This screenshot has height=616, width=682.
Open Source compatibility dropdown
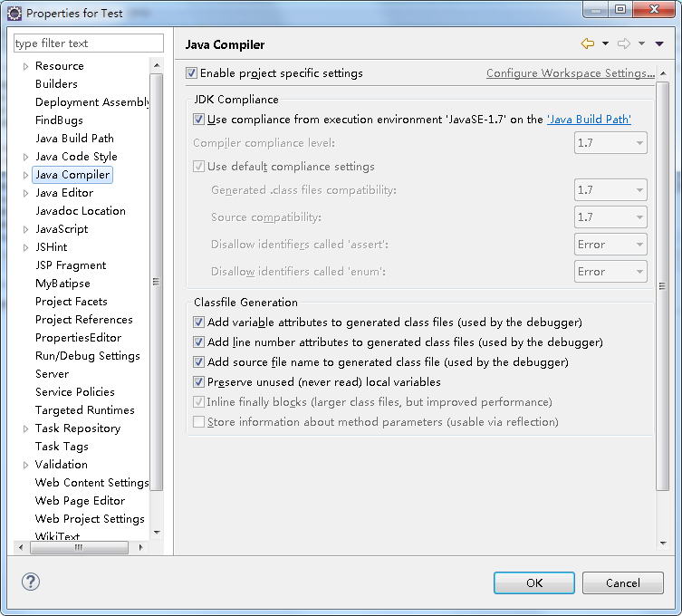[610, 217]
